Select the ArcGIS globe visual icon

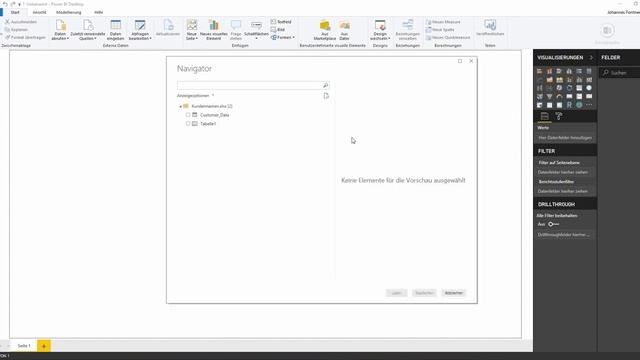coord(579,105)
